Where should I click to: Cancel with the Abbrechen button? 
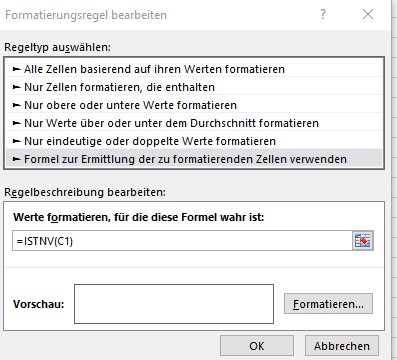coord(342,346)
